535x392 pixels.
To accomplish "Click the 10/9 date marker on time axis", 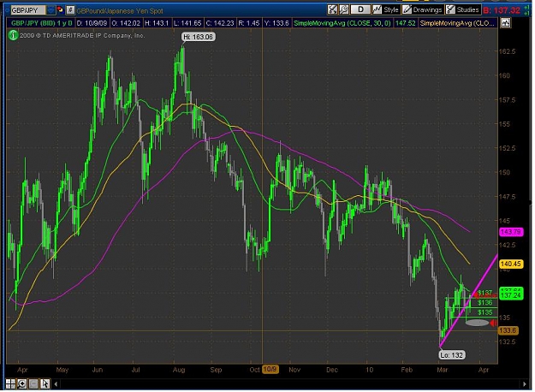I will point(270,369).
